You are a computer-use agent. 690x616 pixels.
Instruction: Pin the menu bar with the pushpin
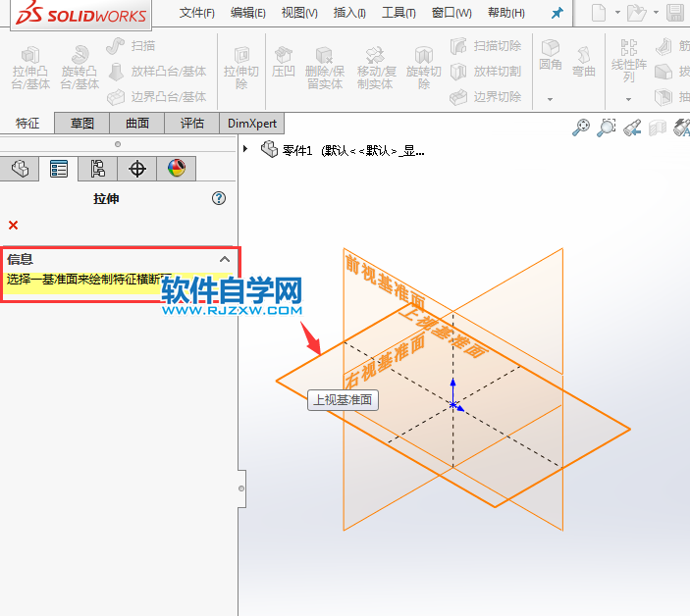(557, 13)
